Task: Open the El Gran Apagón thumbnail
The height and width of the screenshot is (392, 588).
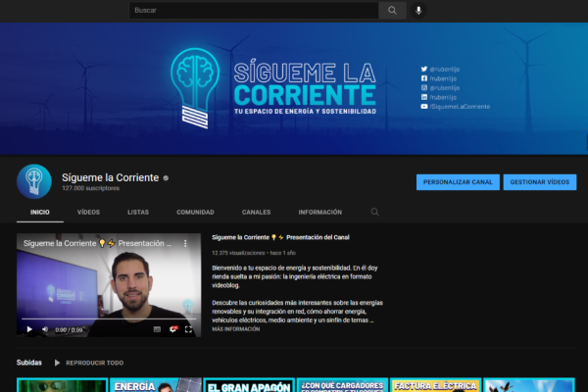Action: [249, 385]
